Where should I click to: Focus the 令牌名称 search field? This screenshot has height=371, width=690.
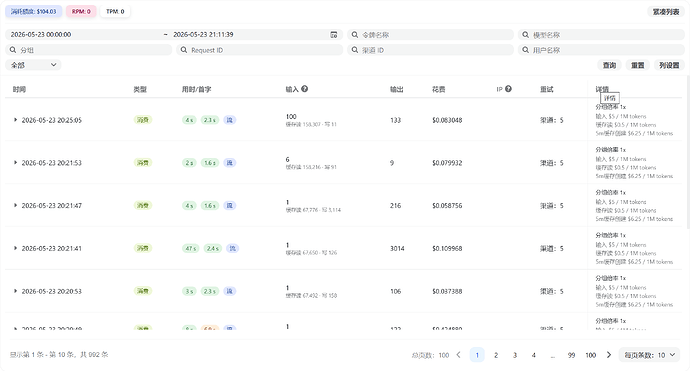[430, 35]
